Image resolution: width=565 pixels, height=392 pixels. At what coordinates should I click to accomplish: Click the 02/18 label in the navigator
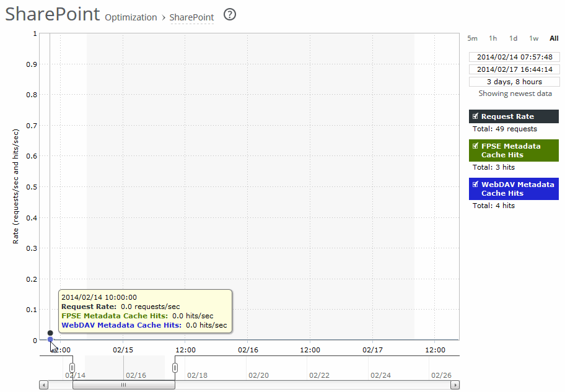click(x=197, y=375)
